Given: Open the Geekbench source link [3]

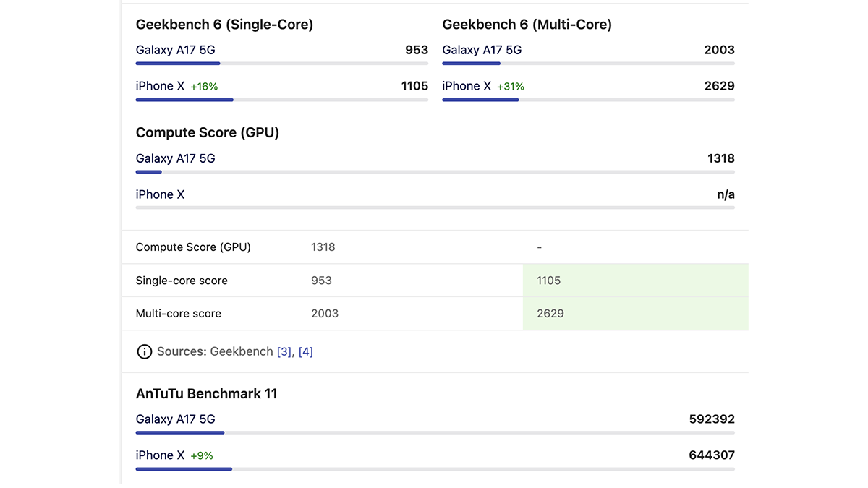Looking at the screenshot, I should click(x=282, y=351).
